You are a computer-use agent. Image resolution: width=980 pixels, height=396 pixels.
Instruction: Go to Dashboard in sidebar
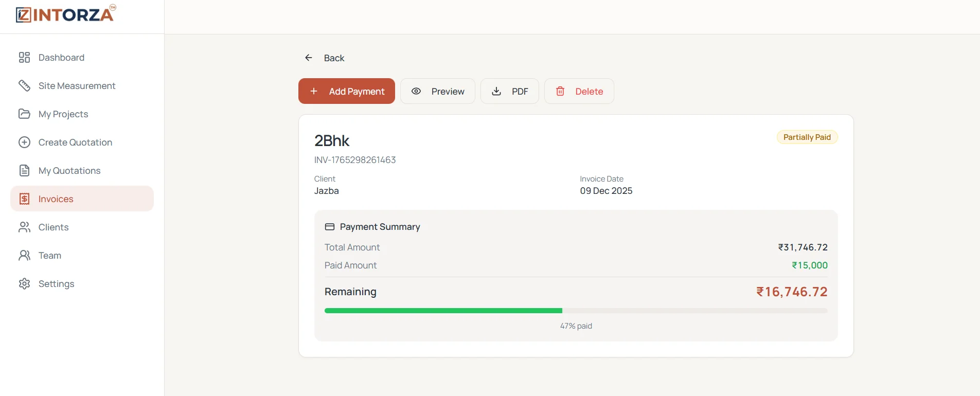click(82, 57)
